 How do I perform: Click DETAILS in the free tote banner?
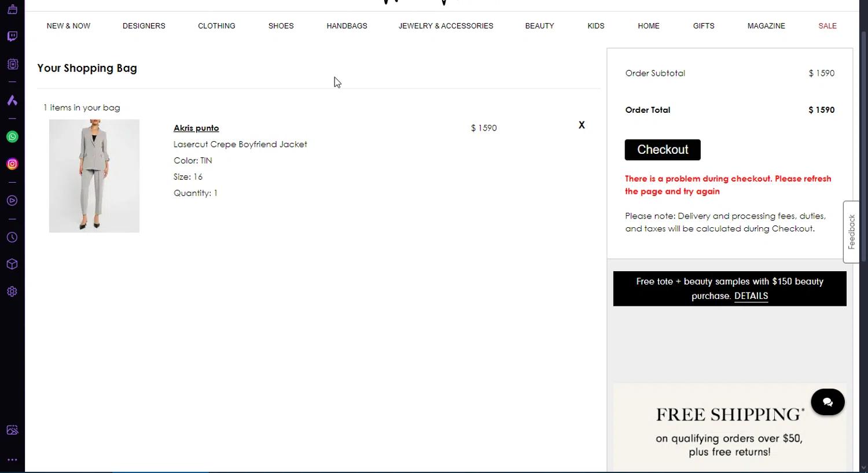point(751,296)
